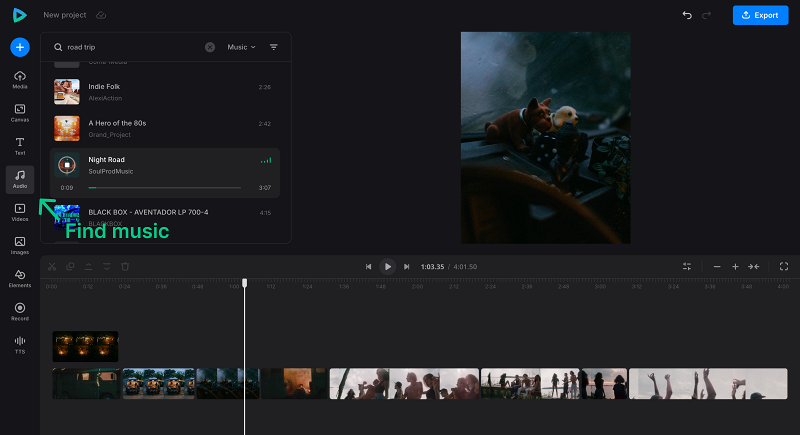Play the timeline preview
This screenshot has width=800, height=435.
pyautogui.click(x=388, y=267)
